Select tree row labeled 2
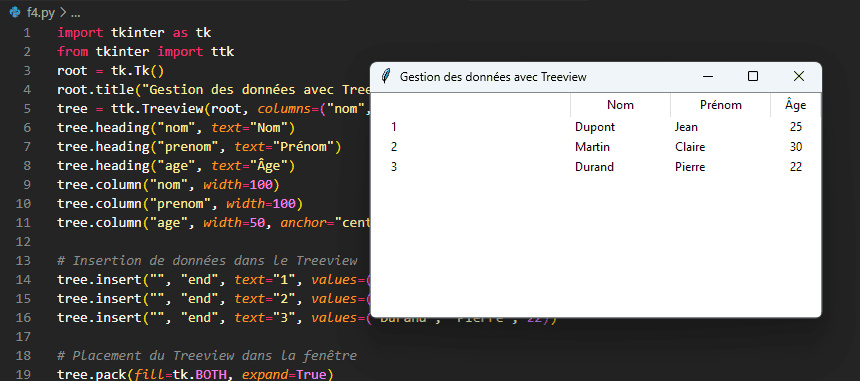860x381 pixels. point(596,147)
